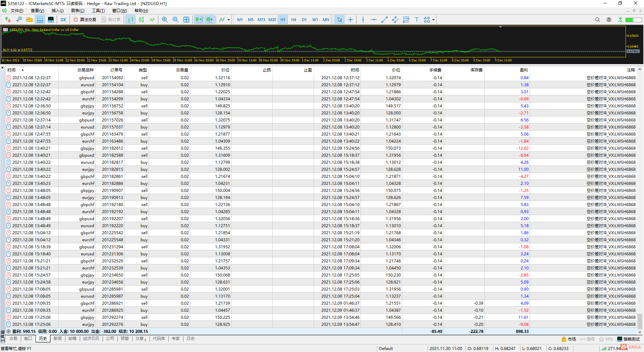Zoom in on the chart
Screen dimensions: 644x352
(x=165, y=20)
